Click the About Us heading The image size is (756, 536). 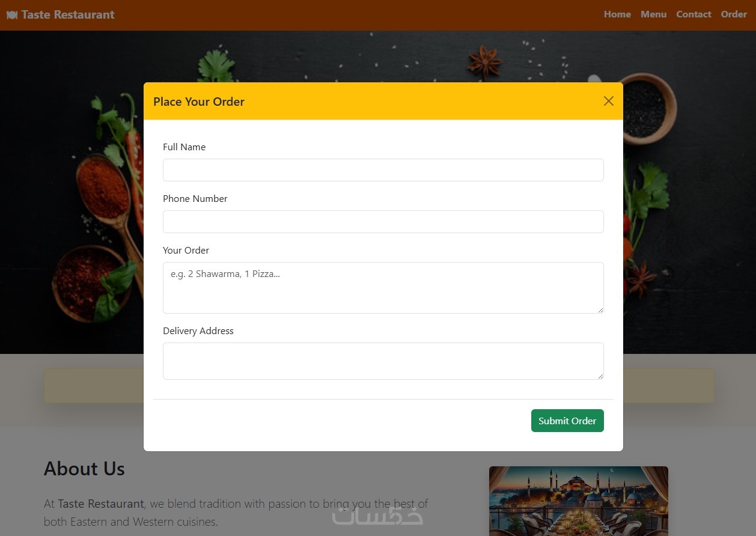tap(84, 469)
